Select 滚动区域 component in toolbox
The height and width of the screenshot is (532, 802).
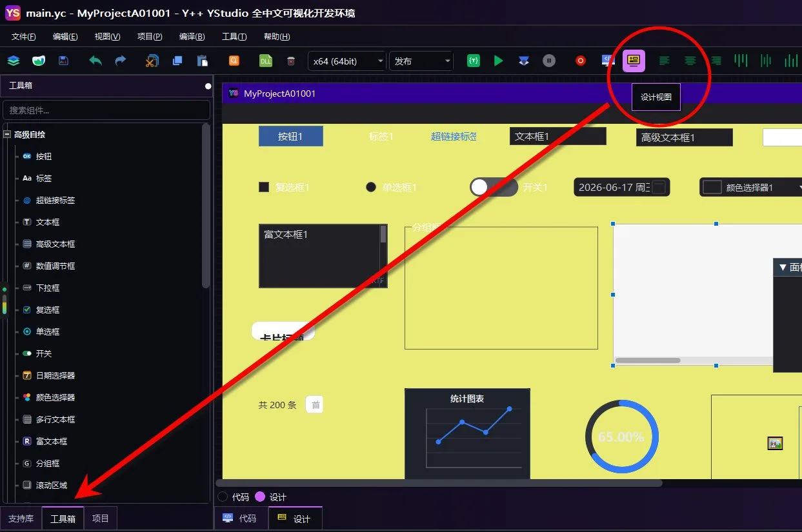pos(52,485)
